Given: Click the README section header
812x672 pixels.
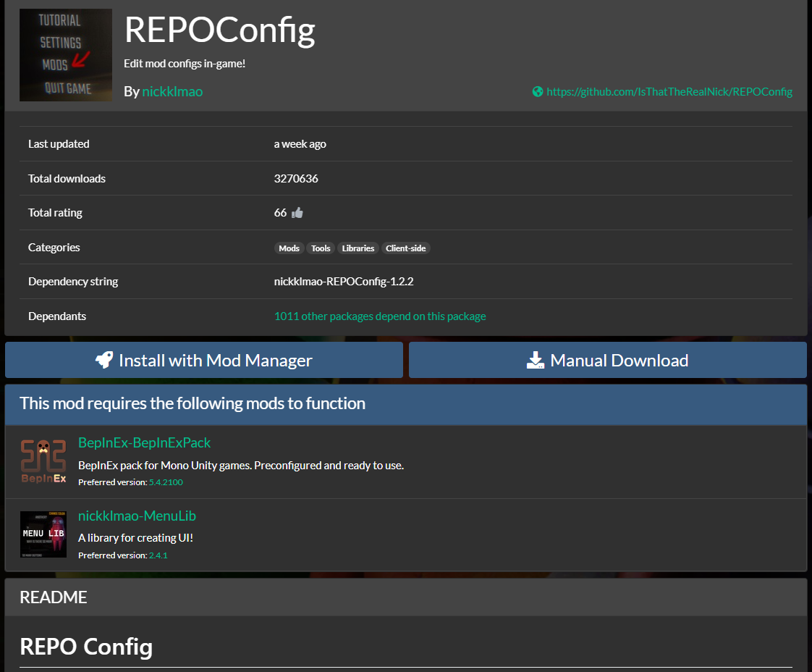Looking at the screenshot, I should 406,597.
